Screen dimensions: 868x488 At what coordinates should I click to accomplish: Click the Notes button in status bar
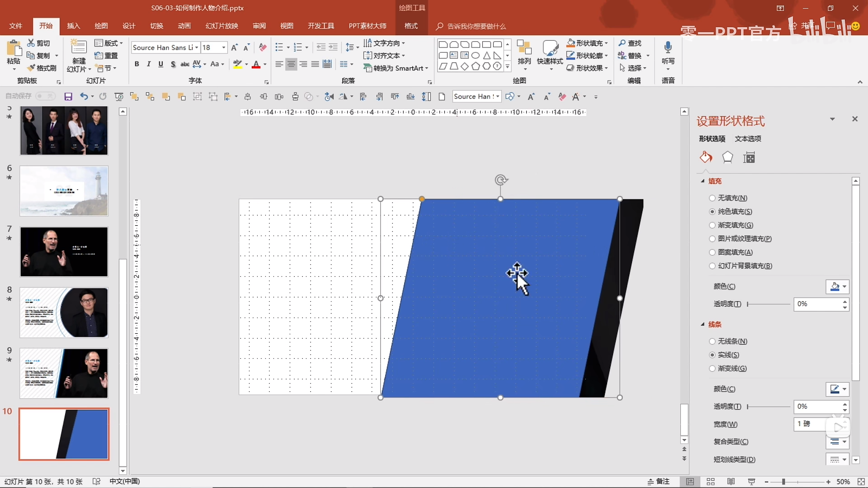pos(659,482)
